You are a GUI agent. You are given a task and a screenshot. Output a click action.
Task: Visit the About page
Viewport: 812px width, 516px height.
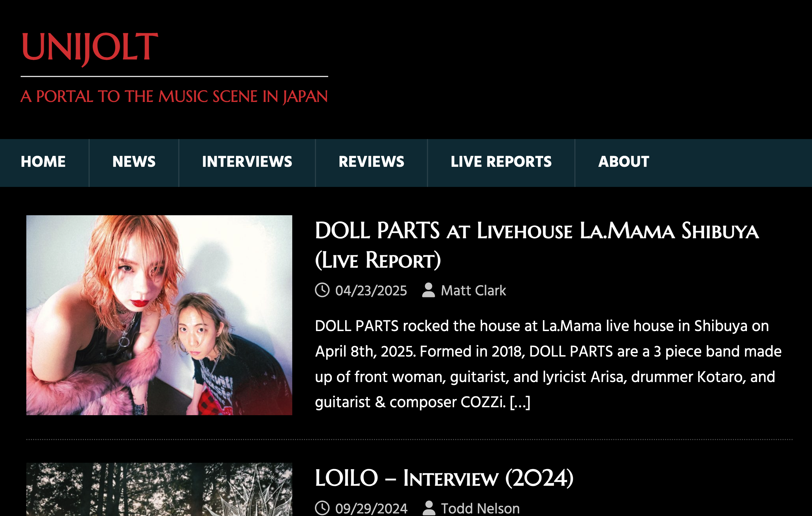(x=624, y=162)
